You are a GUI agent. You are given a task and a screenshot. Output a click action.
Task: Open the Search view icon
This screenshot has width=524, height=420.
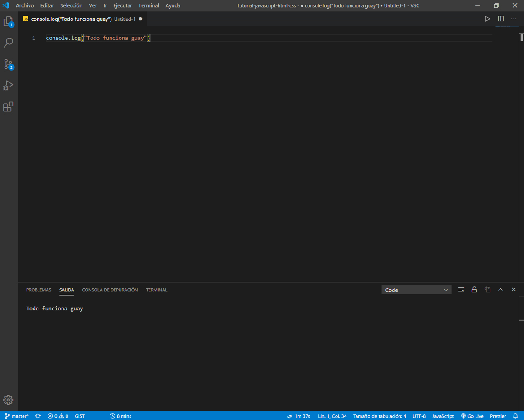coord(8,43)
